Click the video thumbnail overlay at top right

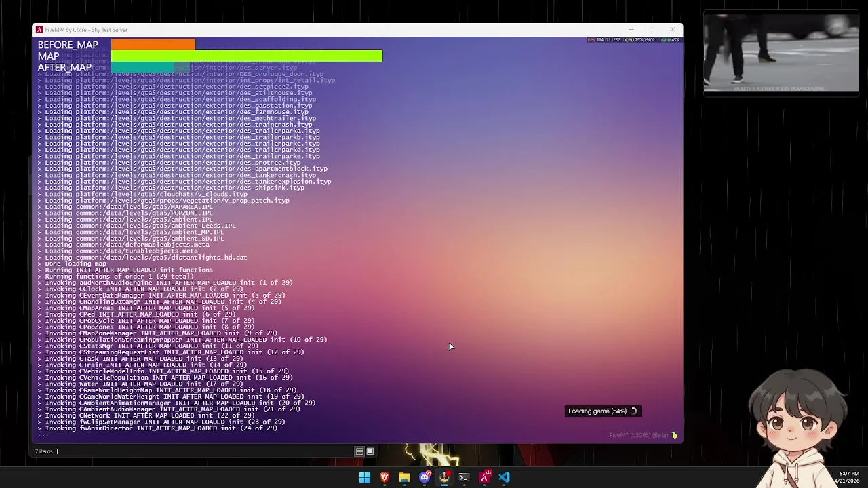781,53
